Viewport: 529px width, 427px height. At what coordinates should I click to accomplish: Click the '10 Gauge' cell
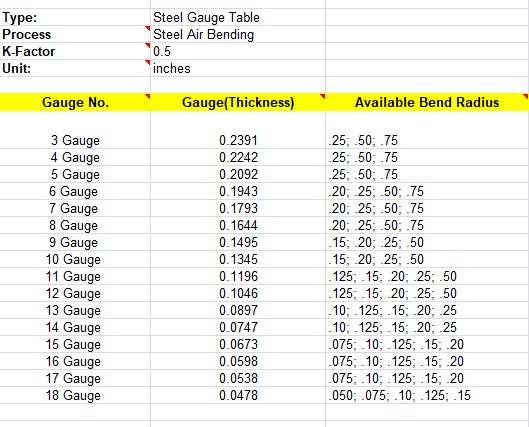click(x=75, y=259)
